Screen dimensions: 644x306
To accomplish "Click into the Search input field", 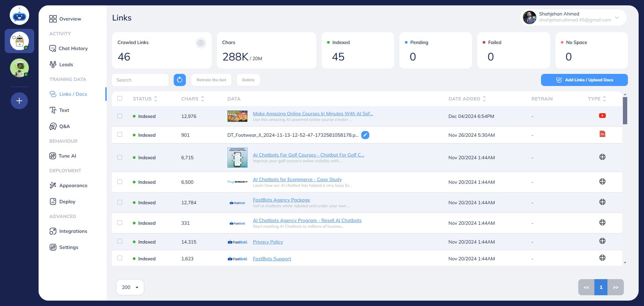I will tap(140, 80).
